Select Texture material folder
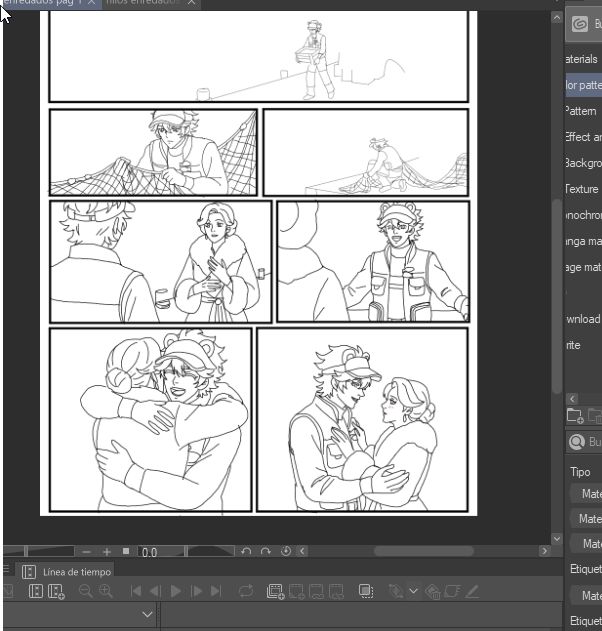This screenshot has width=602, height=631. (x=583, y=189)
